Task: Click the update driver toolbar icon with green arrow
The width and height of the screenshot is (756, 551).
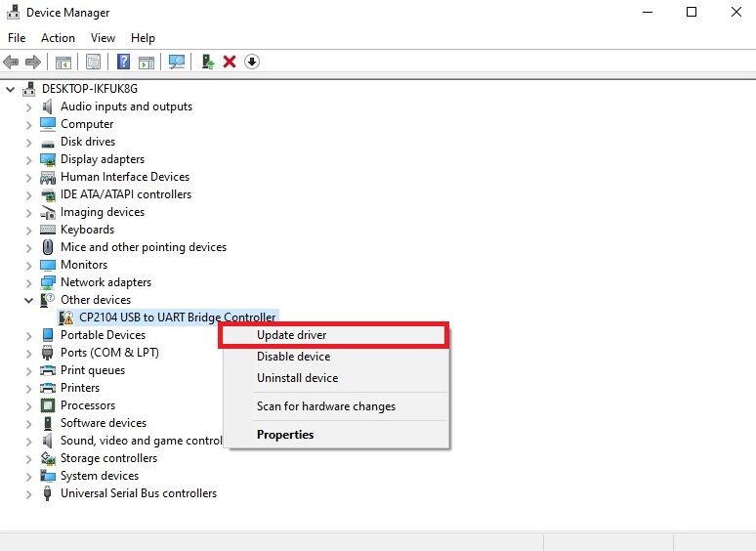Action: pyautogui.click(x=207, y=62)
